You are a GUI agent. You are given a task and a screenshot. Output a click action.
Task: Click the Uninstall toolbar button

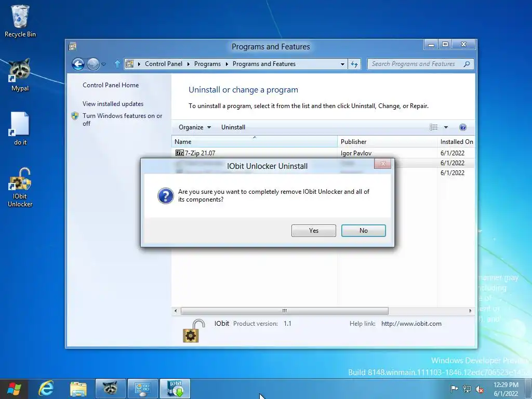point(233,127)
